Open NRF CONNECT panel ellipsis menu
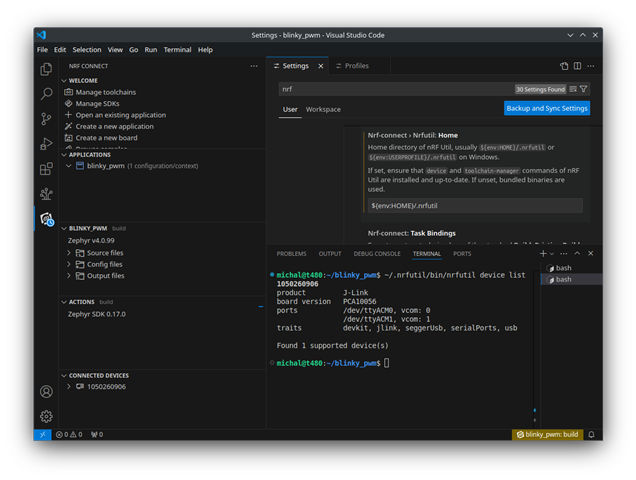The height and width of the screenshot is (480, 636). pos(254,66)
